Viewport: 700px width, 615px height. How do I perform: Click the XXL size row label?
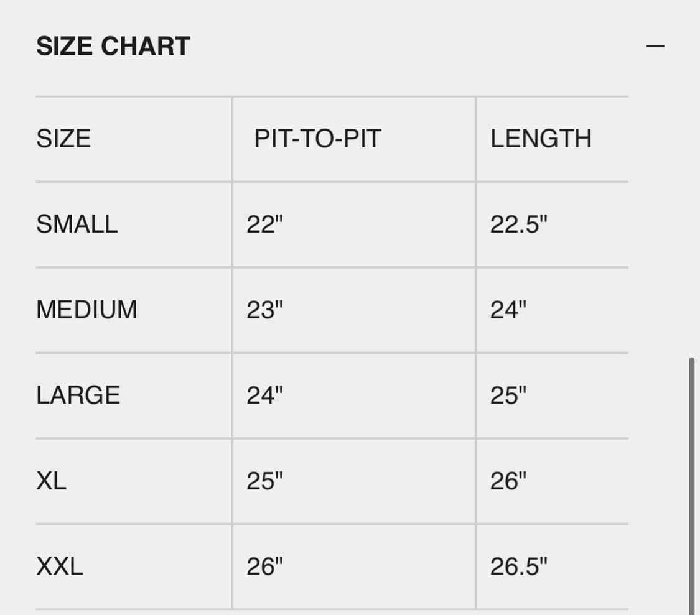pos(60,566)
